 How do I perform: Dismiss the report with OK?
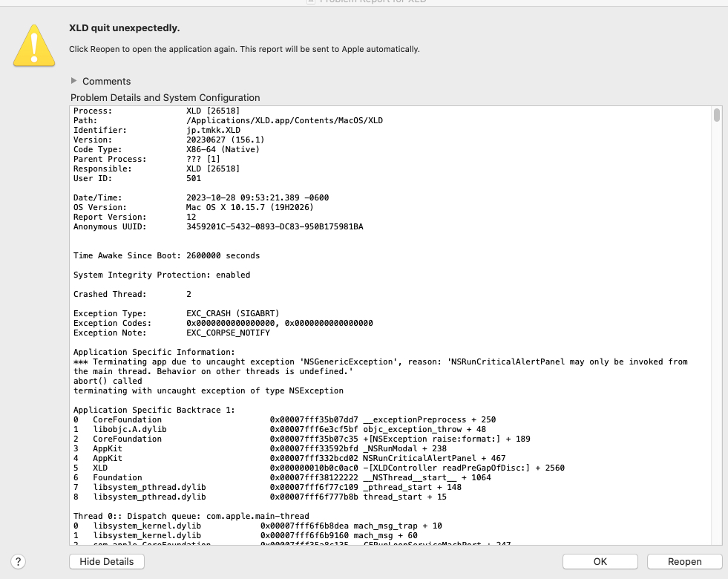(x=600, y=561)
